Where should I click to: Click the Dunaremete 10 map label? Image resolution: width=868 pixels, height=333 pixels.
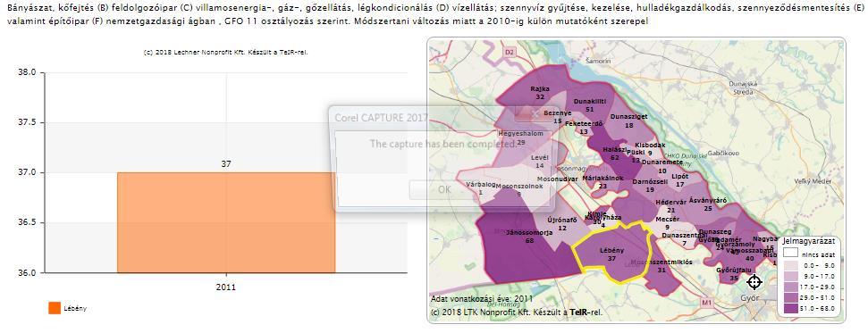662,166
